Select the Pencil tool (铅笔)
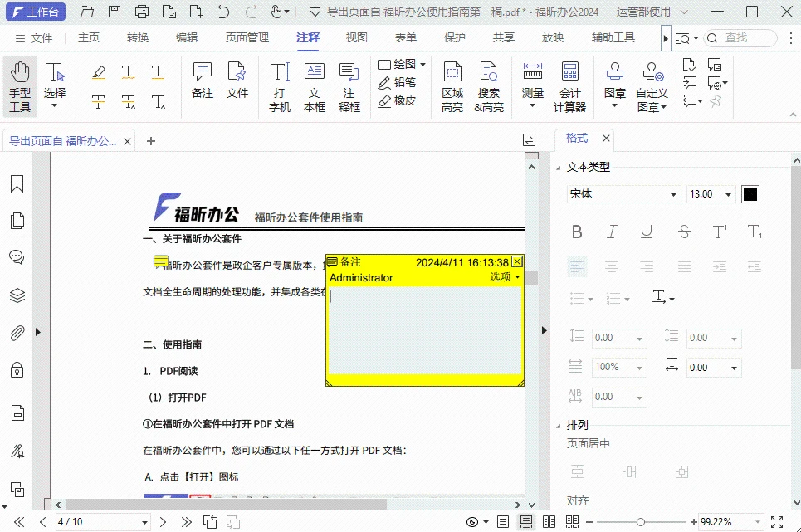 397,82
